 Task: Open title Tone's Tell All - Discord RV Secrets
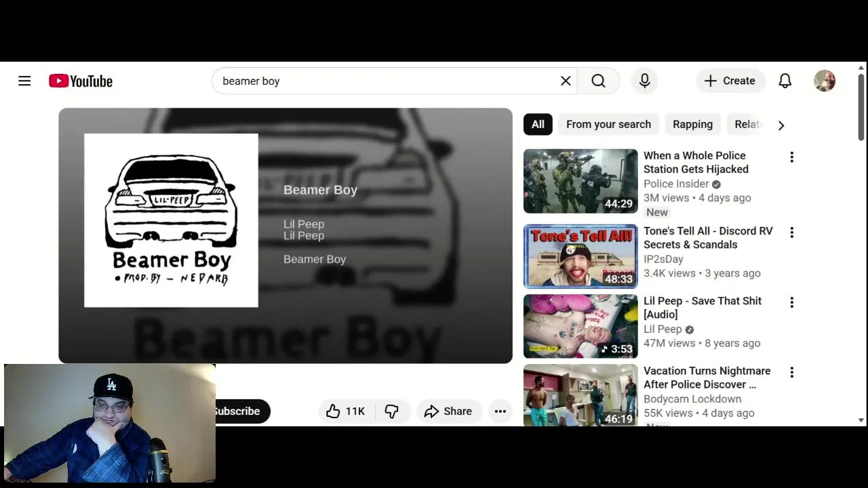708,238
